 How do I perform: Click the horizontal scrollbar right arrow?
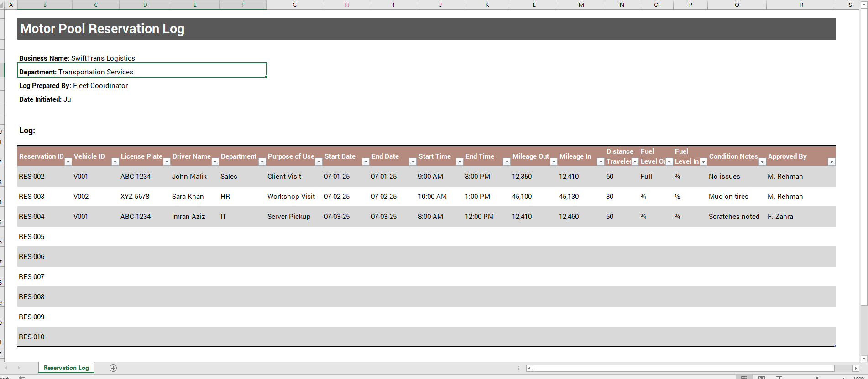(x=856, y=368)
